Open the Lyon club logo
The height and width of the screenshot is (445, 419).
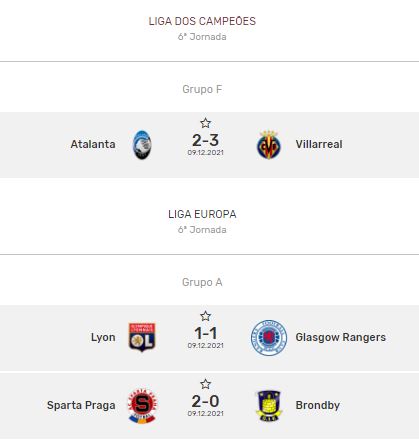click(x=142, y=337)
